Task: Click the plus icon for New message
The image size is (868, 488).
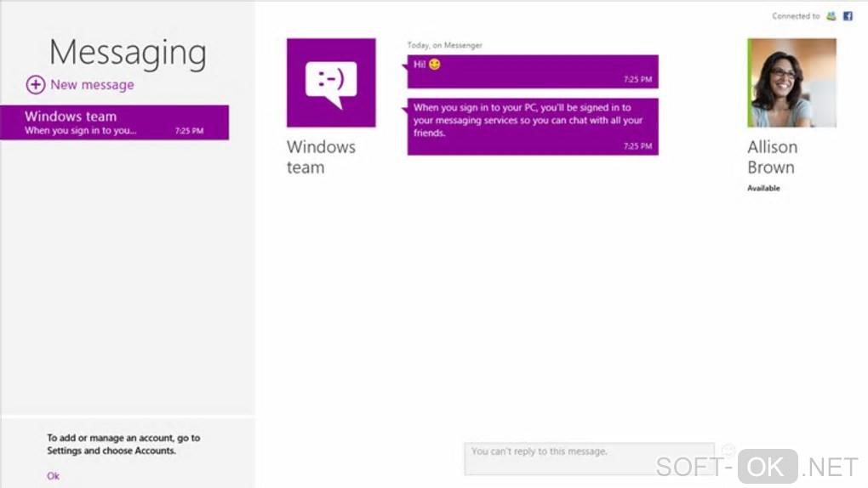Action: pyautogui.click(x=36, y=85)
